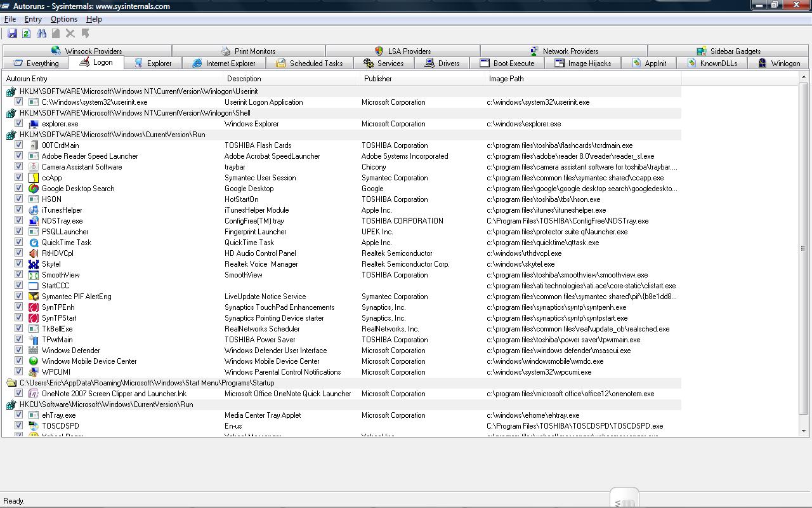The image size is (812, 508).
Task: Click the Startup folder icon
Action: 11,383
